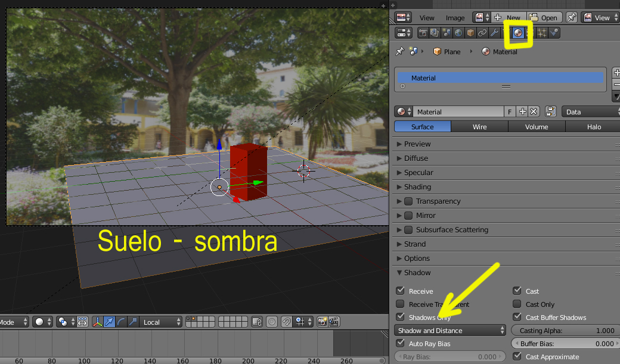The width and height of the screenshot is (620, 364).
Task: Switch to the Wire material type
Action: point(480,126)
